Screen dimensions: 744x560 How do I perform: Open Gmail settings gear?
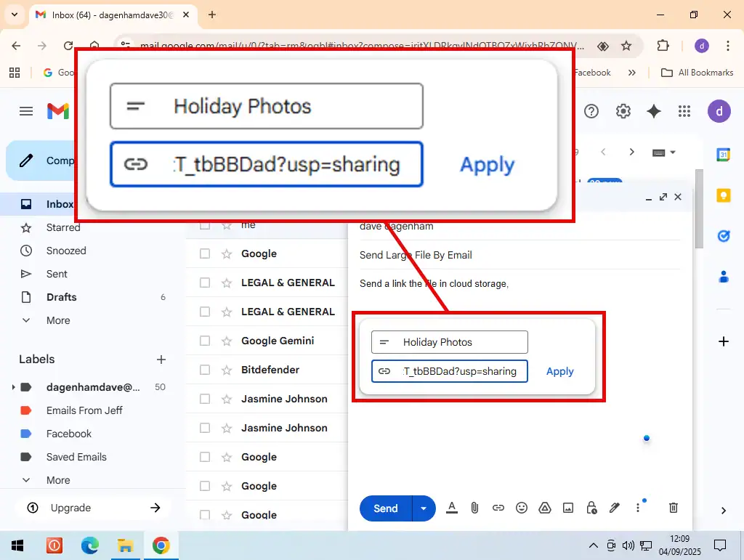(x=623, y=111)
